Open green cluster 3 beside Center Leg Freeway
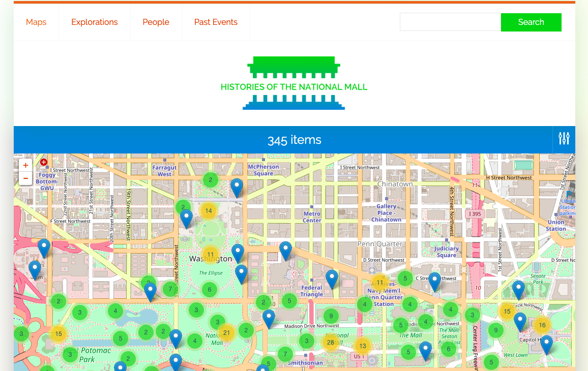The width and height of the screenshot is (588, 371). pos(473,315)
